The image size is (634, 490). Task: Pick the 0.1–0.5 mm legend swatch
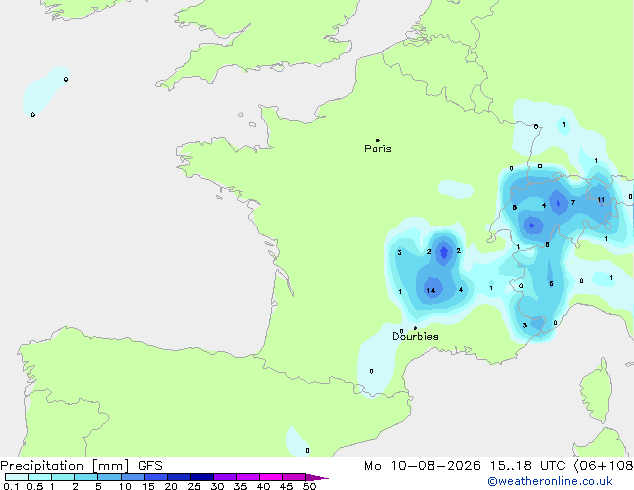[17, 477]
